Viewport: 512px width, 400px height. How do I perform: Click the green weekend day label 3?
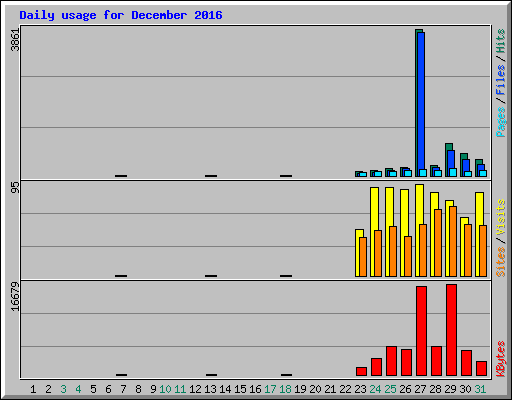click(63, 389)
